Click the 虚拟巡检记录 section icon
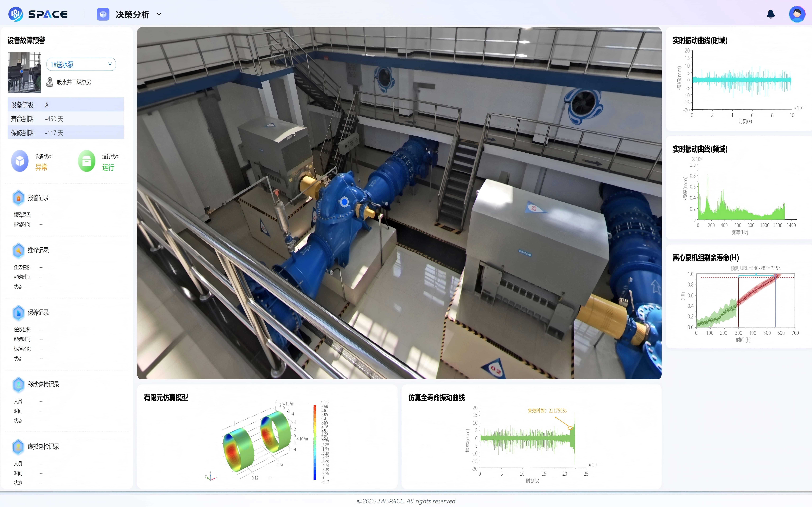812x507 pixels. pos(19,447)
